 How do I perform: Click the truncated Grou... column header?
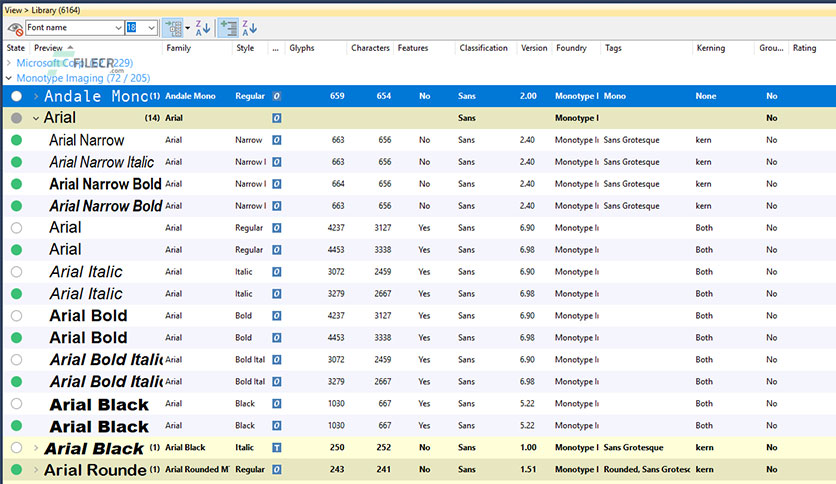click(x=771, y=48)
